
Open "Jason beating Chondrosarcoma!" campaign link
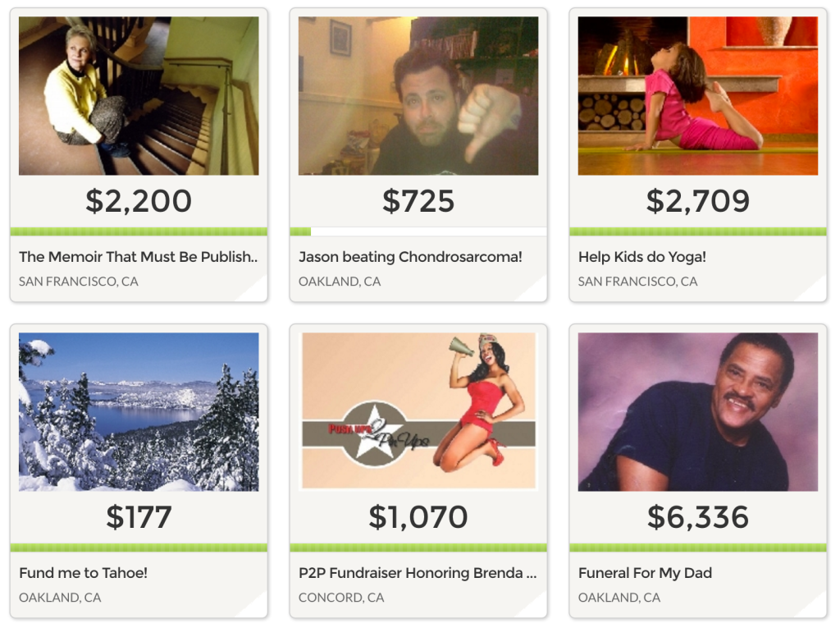[410, 257]
